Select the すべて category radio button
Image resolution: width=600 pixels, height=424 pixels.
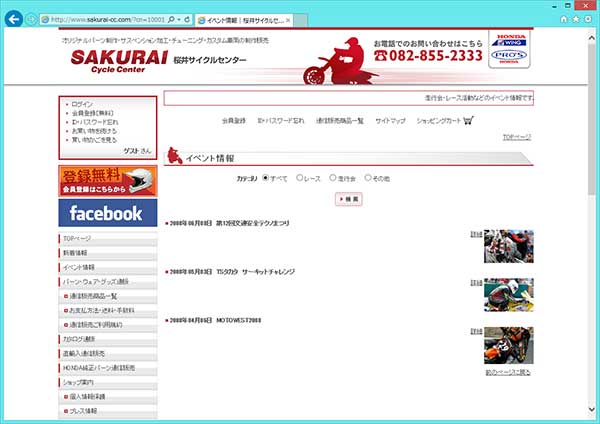click(x=265, y=178)
